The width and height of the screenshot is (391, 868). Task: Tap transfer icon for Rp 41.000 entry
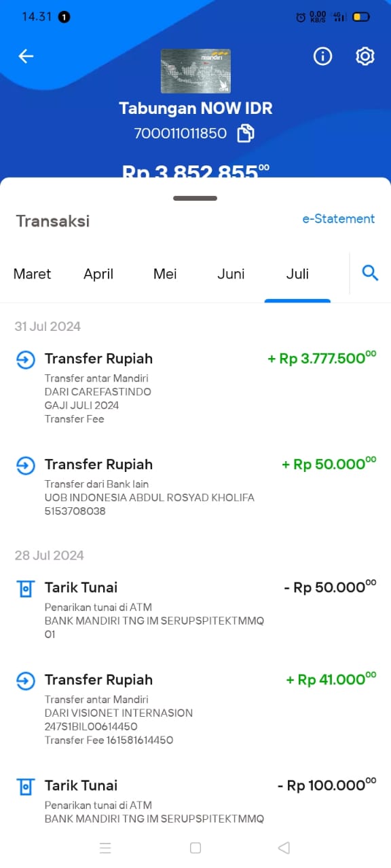coord(26,680)
